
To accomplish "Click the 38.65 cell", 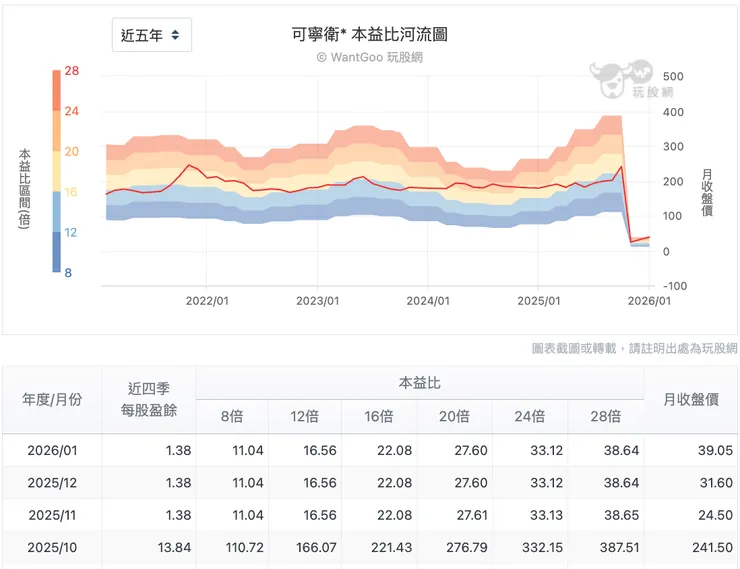I will click(622, 515).
